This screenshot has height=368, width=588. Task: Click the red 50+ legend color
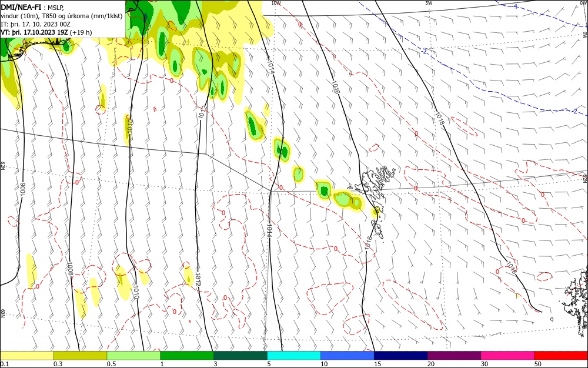561,356
